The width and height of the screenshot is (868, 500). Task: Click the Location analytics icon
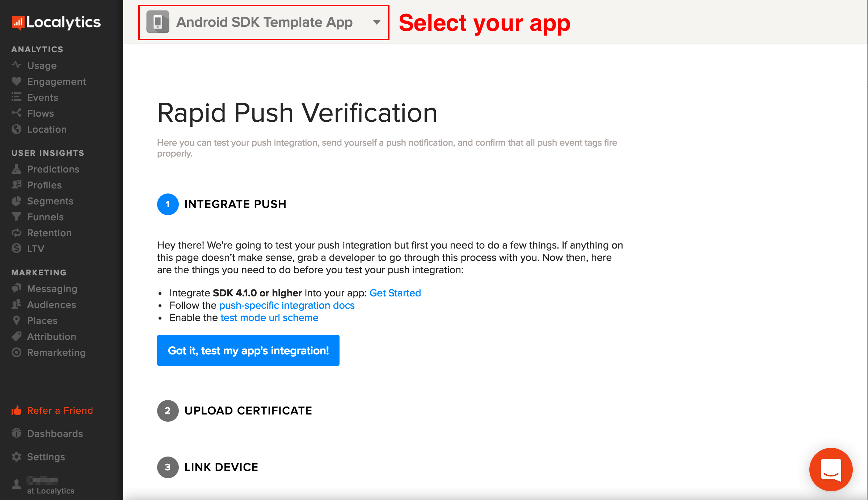tap(17, 129)
